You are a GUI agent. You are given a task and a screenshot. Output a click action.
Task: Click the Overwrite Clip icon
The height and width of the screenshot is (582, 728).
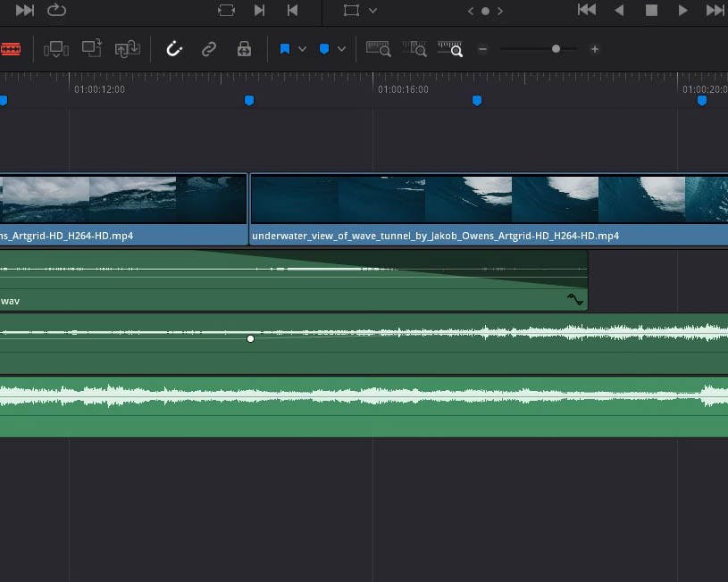pos(91,49)
